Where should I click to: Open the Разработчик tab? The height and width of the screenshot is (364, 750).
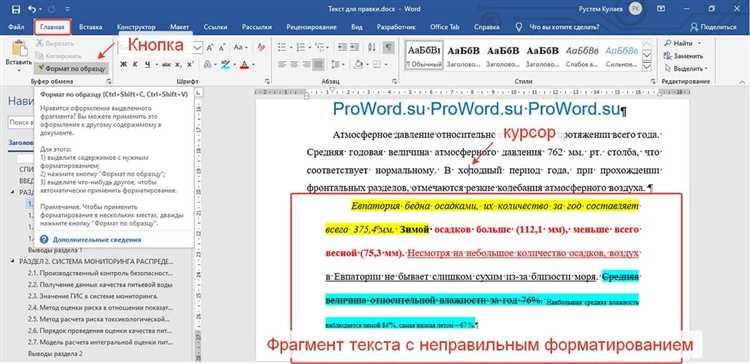tap(396, 27)
